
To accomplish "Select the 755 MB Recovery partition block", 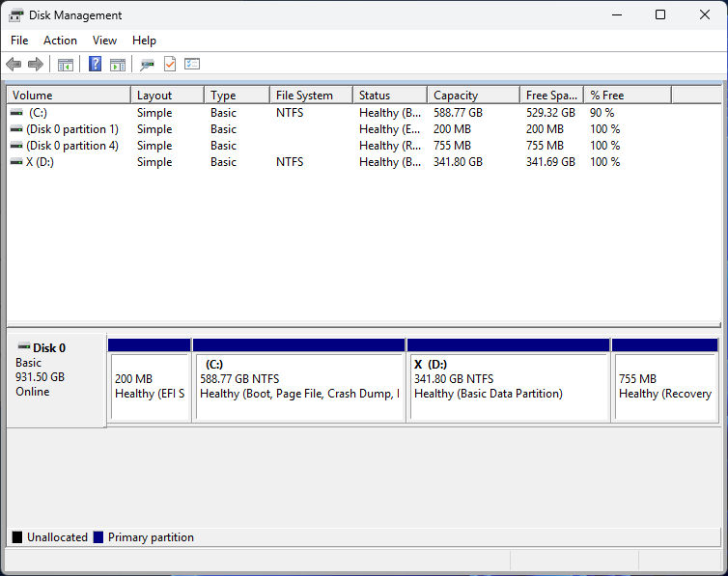I will tap(665, 380).
